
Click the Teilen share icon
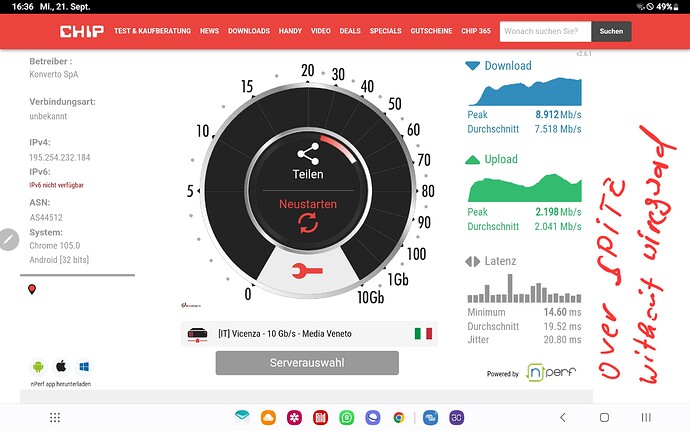click(308, 153)
